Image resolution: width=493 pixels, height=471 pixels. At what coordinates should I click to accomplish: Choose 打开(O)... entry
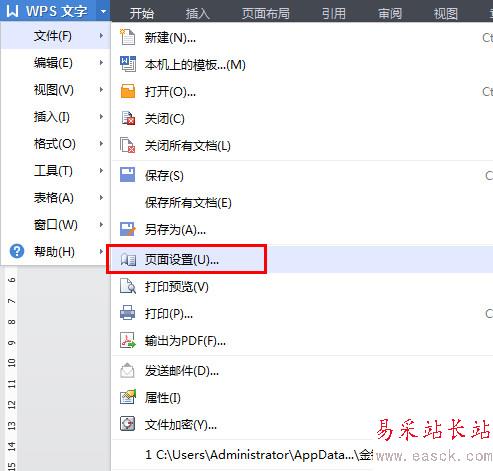pyautogui.click(x=302, y=91)
